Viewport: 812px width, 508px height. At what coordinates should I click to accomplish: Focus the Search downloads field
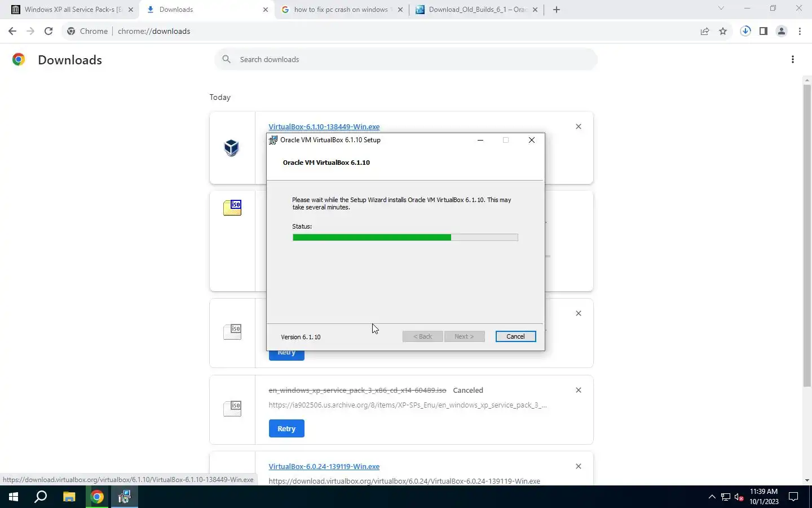[x=406, y=59]
